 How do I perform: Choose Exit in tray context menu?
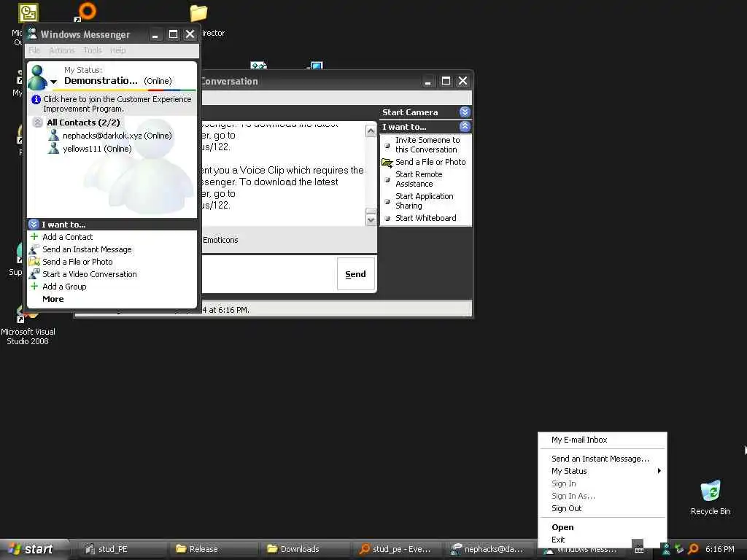(602, 540)
